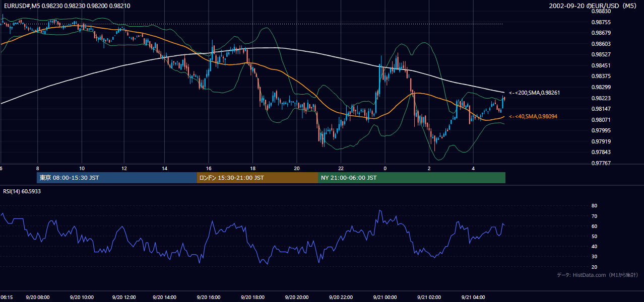Click the RSI axis level 40

click(x=594, y=246)
